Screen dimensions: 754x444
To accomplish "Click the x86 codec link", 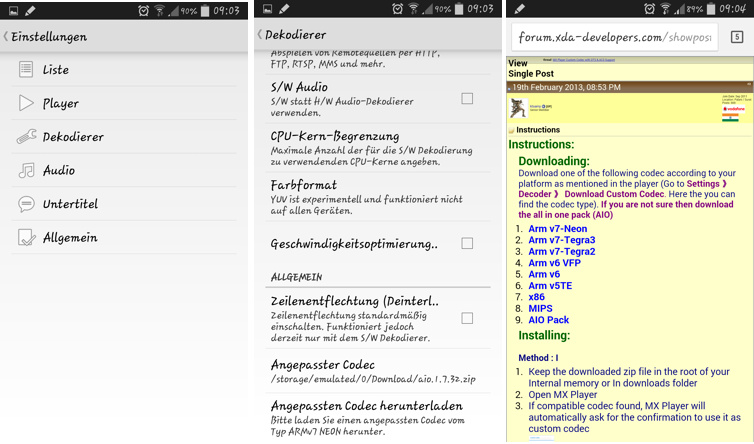I will point(536,297).
